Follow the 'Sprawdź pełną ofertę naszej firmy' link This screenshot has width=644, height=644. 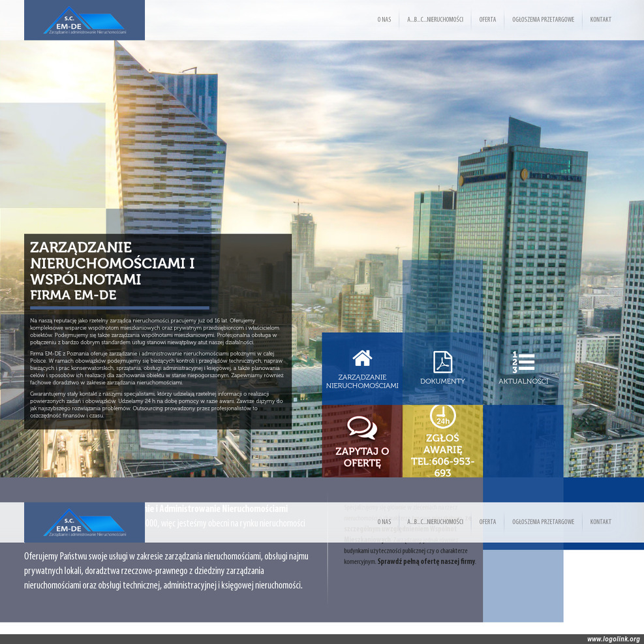pyautogui.click(x=426, y=561)
